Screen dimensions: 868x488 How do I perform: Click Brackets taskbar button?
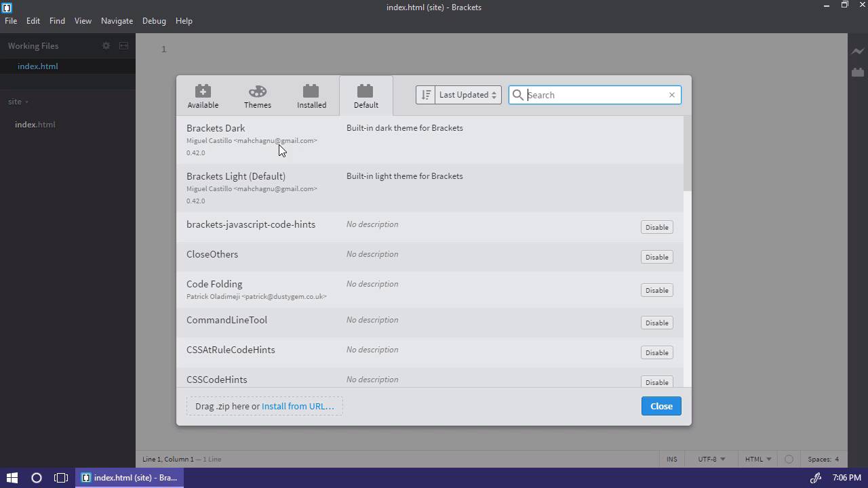129,478
